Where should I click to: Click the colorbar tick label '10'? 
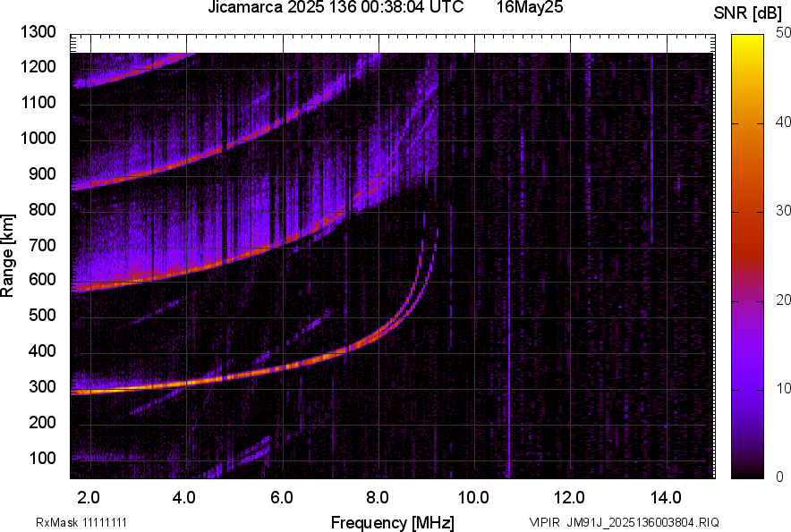pyautogui.click(x=783, y=388)
